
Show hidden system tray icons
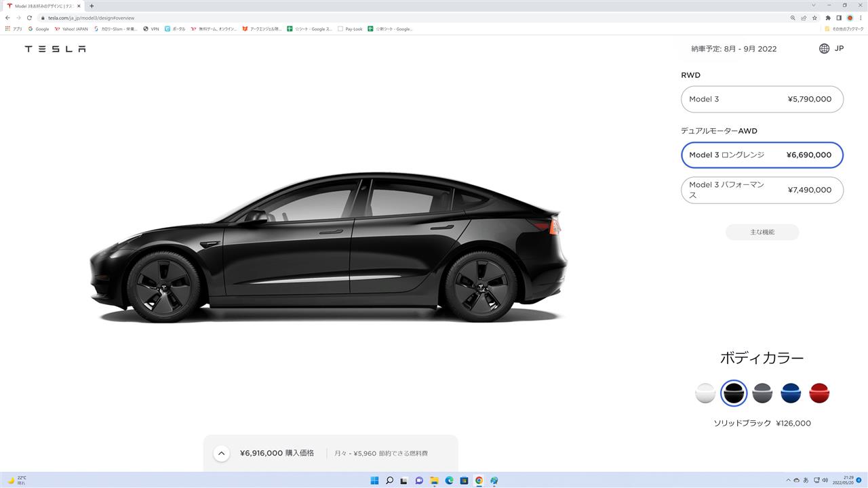[x=788, y=481]
